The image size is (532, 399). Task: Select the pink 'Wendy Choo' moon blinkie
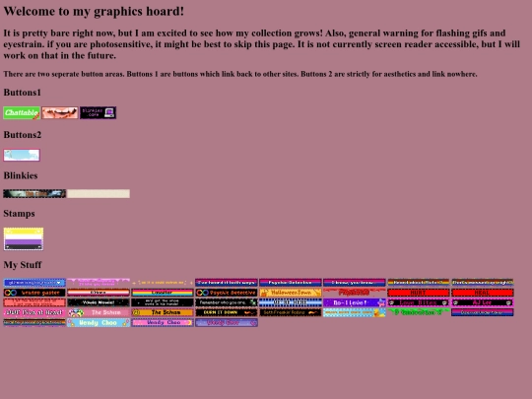coord(163,323)
